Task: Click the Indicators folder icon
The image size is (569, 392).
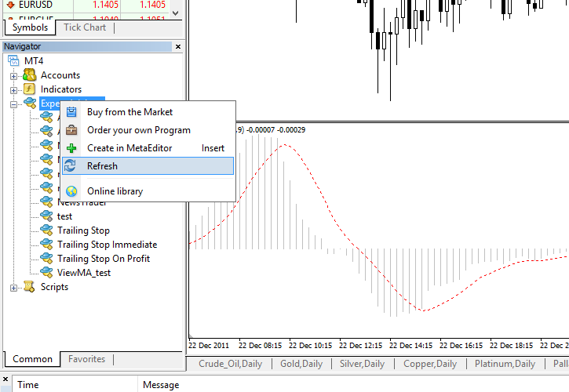Action: pos(30,89)
